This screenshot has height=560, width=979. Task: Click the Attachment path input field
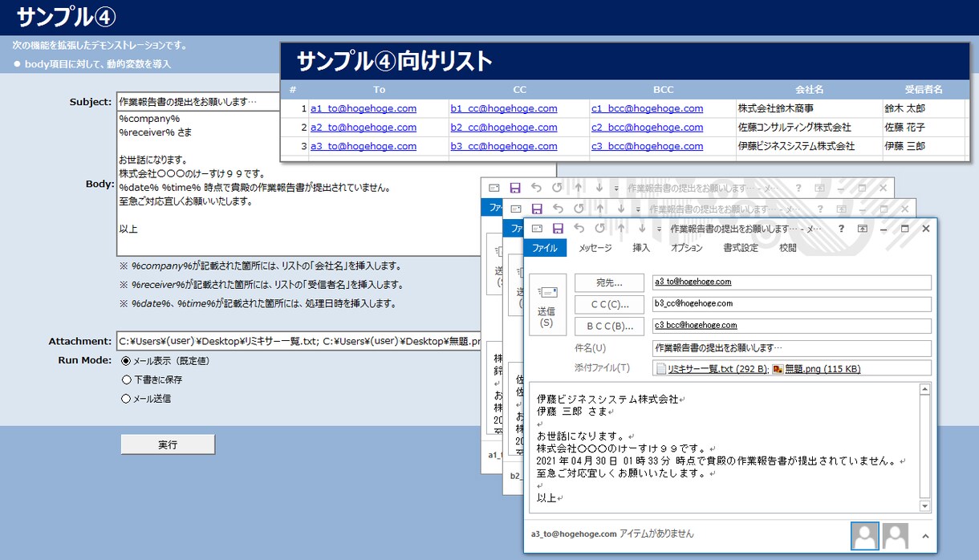299,341
